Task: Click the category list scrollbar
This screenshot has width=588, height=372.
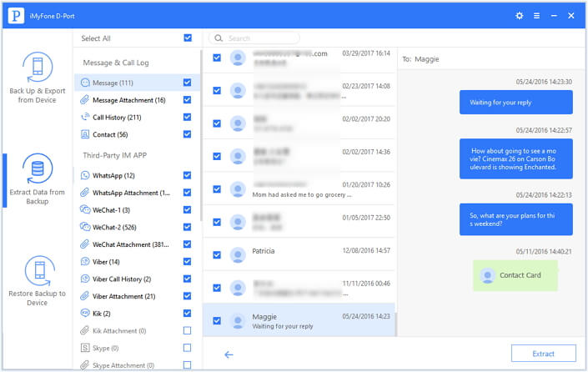Action: coord(201,135)
